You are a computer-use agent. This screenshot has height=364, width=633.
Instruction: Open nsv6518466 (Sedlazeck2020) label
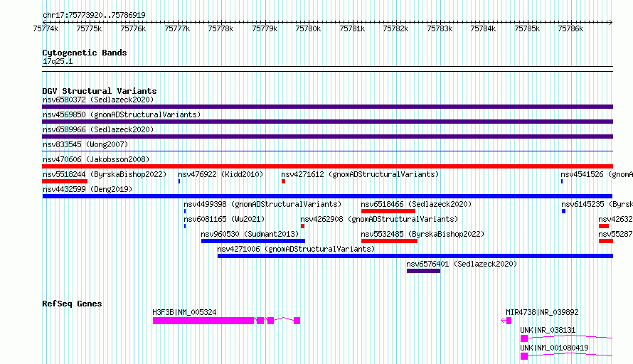click(x=416, y=204)
